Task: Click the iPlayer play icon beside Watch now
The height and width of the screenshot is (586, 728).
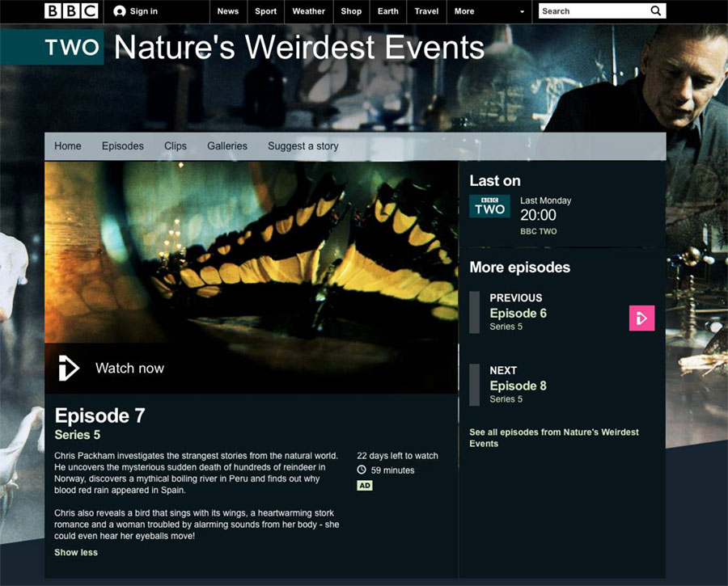Action: 69,368
